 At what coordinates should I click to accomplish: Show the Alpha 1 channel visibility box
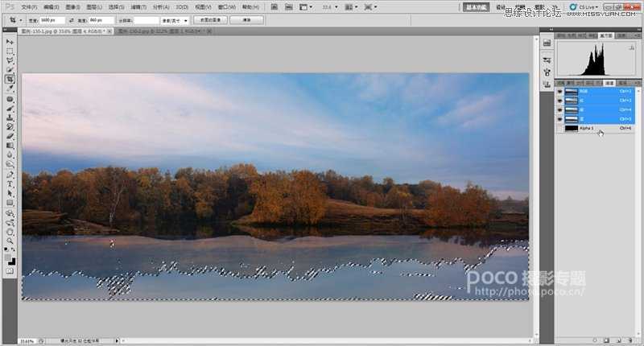pyautogui.click(x=559, y=129)
